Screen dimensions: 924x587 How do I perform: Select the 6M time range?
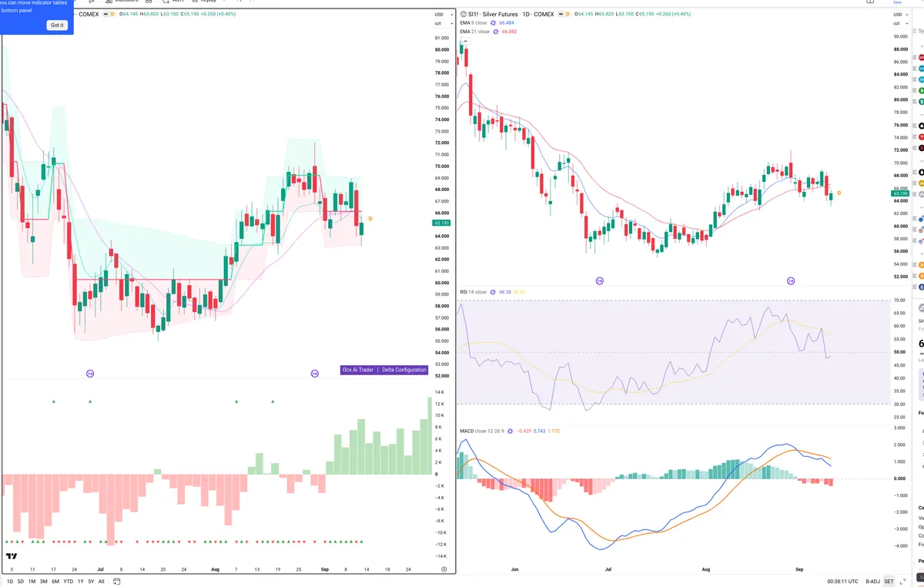[55, 582]
